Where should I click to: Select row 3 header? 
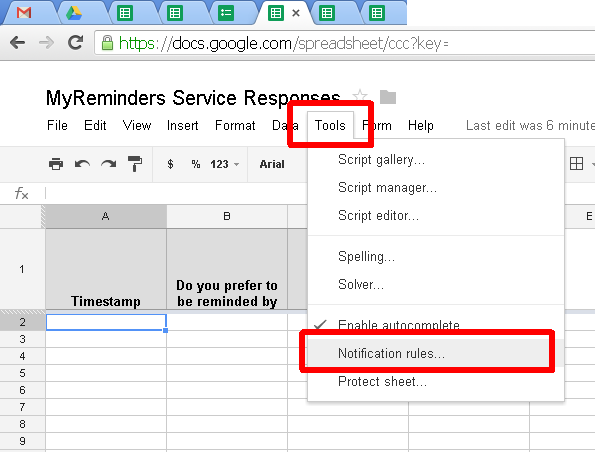(22, 339)
